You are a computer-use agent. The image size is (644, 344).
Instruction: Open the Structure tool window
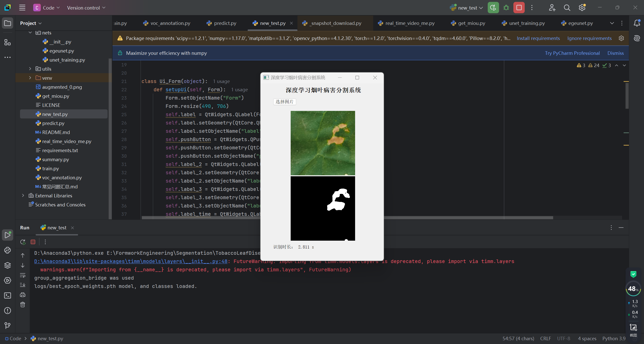(x=8, y=42)
